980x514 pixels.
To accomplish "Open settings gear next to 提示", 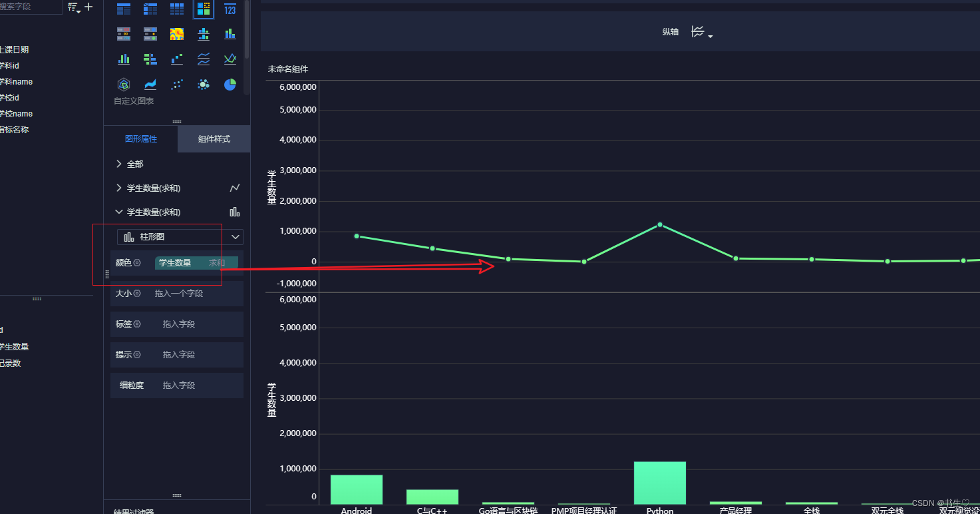I will click(137, 355).
